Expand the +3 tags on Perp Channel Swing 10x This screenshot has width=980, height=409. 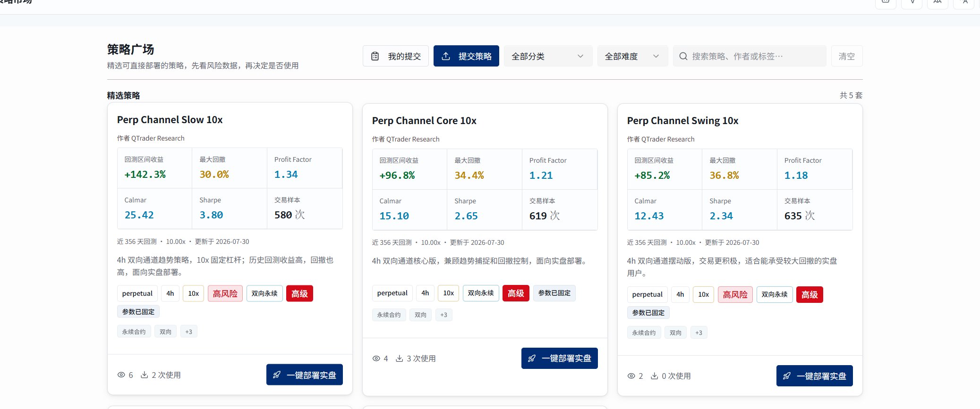[699, 333]
